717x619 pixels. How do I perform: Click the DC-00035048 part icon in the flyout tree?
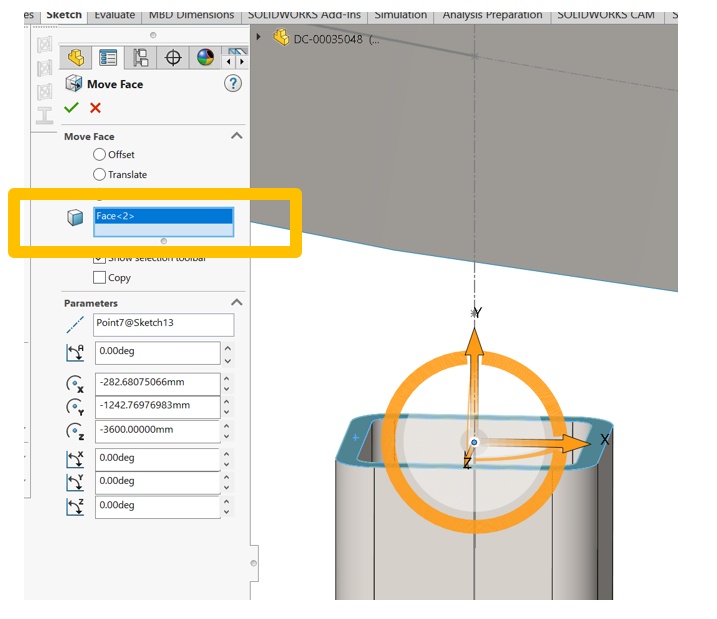281,37
